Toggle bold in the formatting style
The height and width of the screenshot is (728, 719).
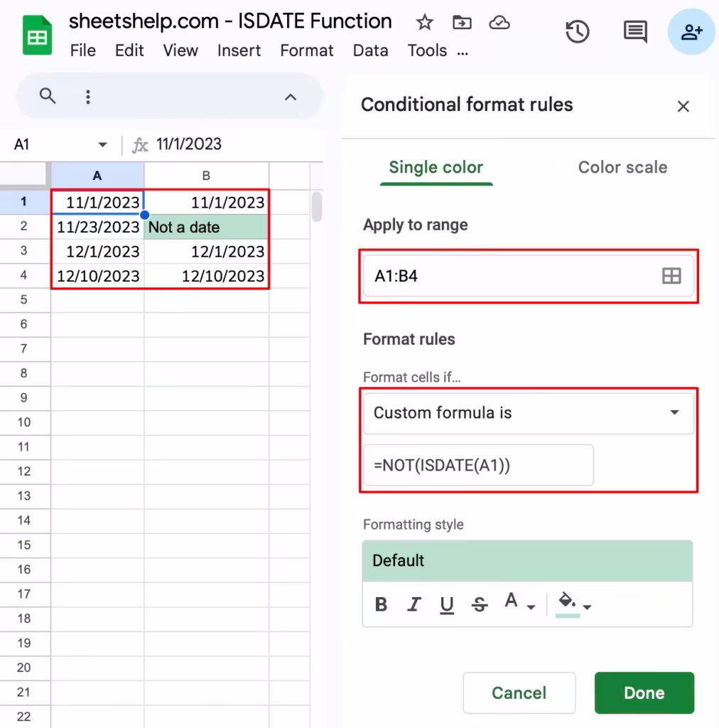pos(381,604)
